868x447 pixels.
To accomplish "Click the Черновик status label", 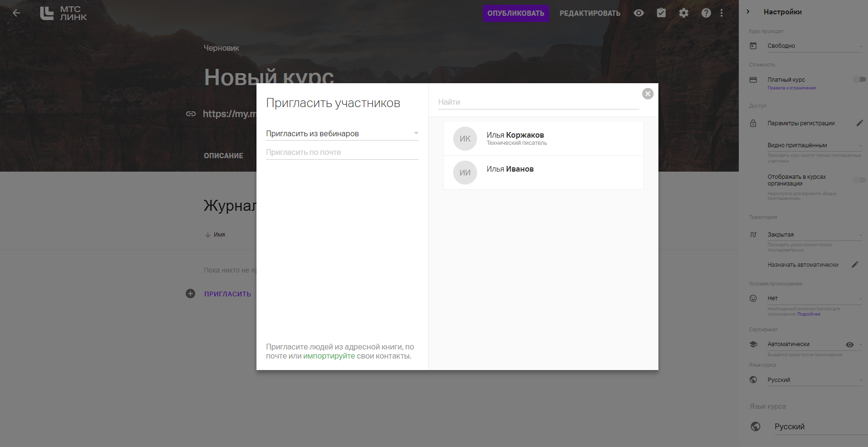I will (x=222, y=48).
